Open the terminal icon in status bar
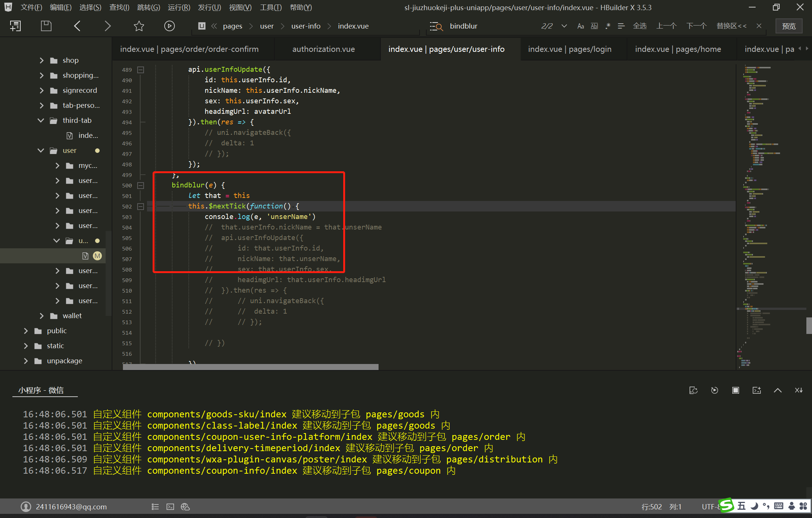The image size is (812, 518). point(170,507)
